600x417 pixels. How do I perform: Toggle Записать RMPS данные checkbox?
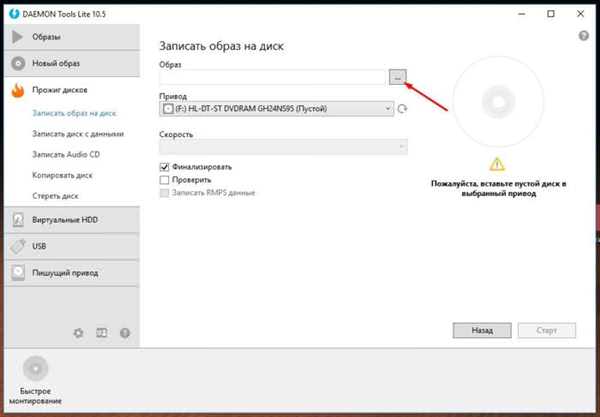pyautogui.click(x=164, y=193)
